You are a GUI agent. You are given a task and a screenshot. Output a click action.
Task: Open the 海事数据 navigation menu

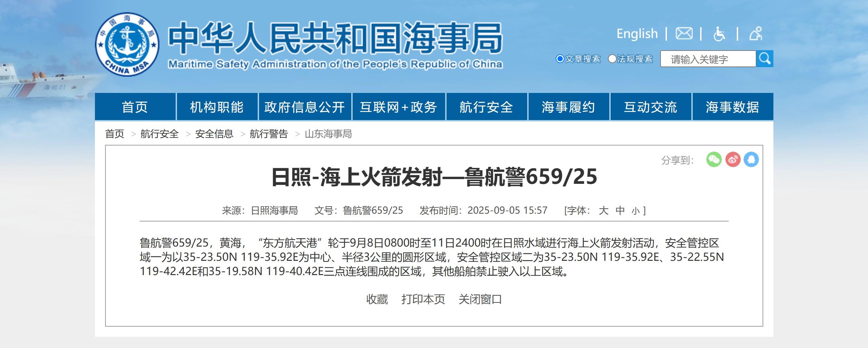point(732,107)
